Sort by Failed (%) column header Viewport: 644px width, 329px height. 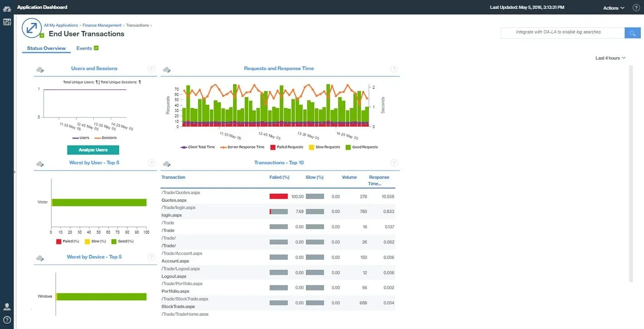pyautogui.click(x=279, y=177)
